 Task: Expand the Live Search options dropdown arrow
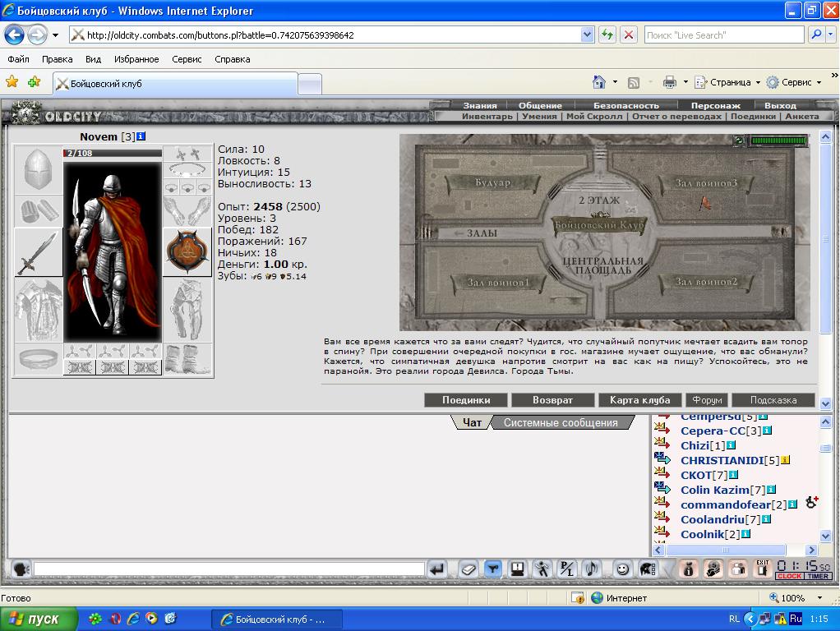pyautogui.click(x=831, y=35)
